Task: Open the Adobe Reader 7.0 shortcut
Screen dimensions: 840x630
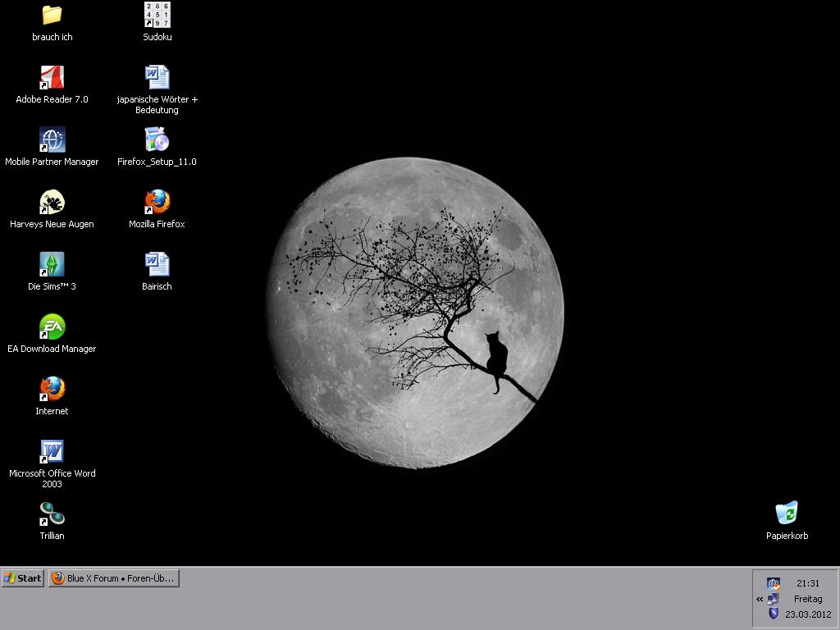Action: pos(52,79)
